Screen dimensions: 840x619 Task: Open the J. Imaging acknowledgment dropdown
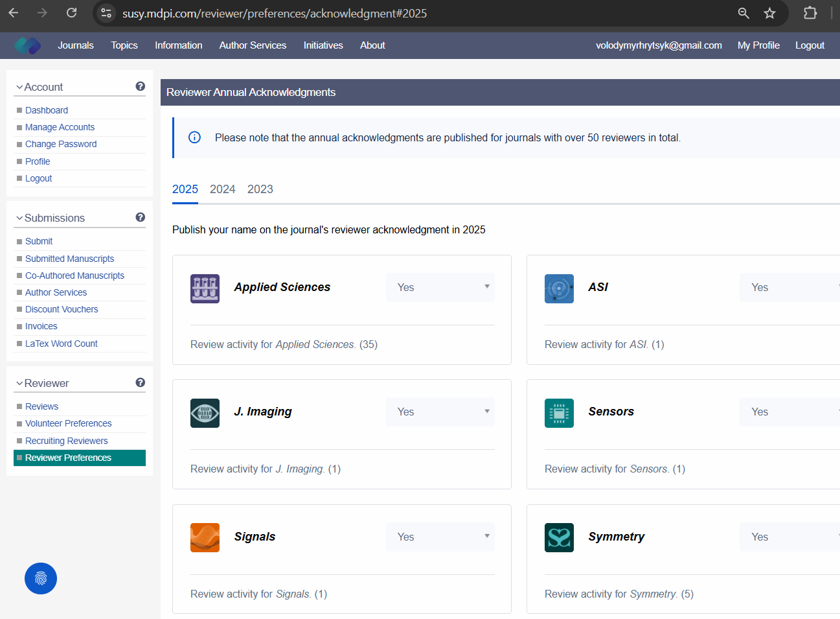point(440,412)
